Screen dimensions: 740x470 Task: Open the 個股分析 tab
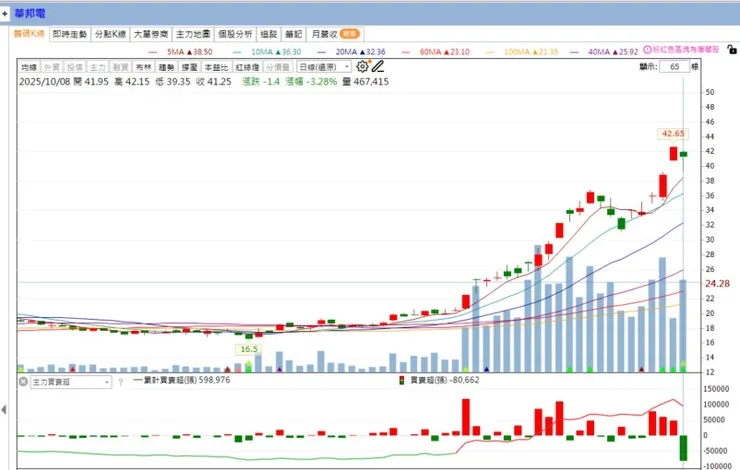click(x=235, y=34)
